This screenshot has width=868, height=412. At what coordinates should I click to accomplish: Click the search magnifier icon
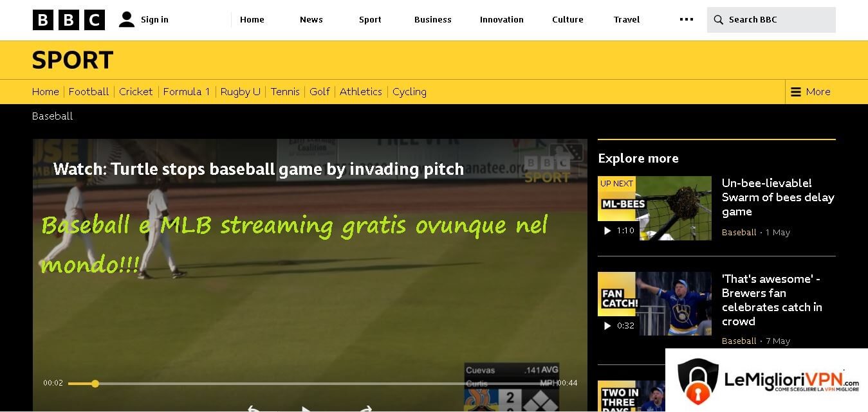click(x=718, y=20)
